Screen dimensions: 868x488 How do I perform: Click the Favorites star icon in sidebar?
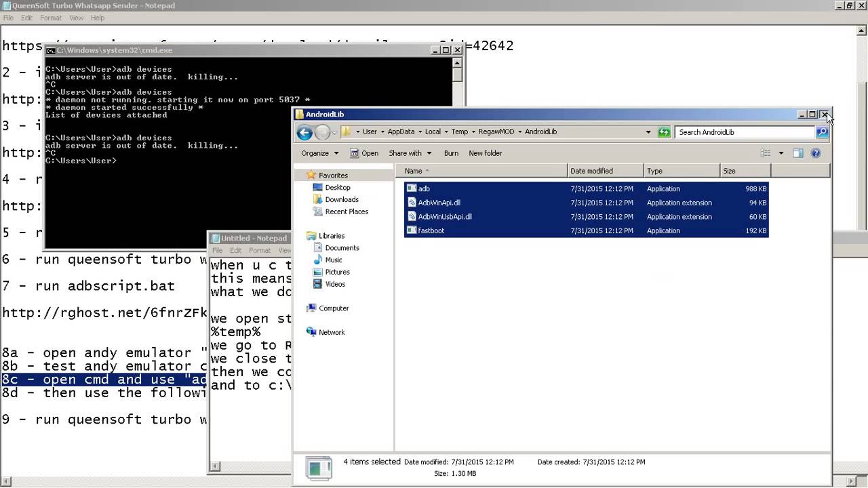click(x=311, y=175)
